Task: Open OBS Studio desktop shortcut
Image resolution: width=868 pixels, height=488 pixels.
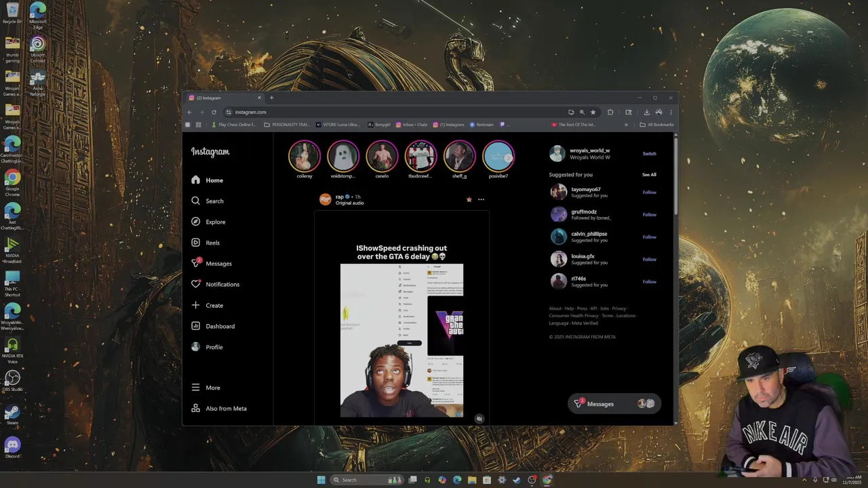Action: tap(12, 381)
